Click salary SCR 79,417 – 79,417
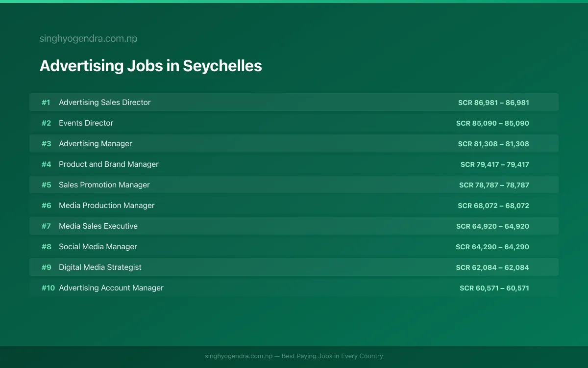The width and height of the screenshot is (588, 368). click(x=495, y=164)
